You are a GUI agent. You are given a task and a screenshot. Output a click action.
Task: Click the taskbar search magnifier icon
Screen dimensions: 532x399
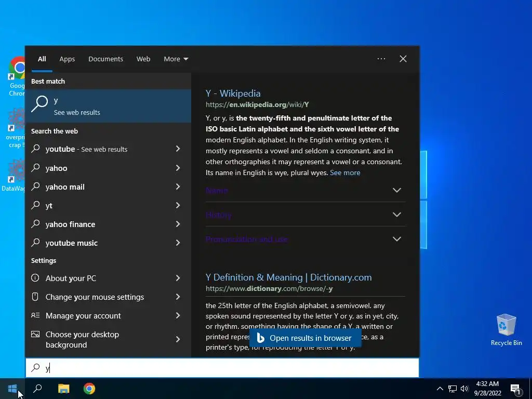point(37,389)
